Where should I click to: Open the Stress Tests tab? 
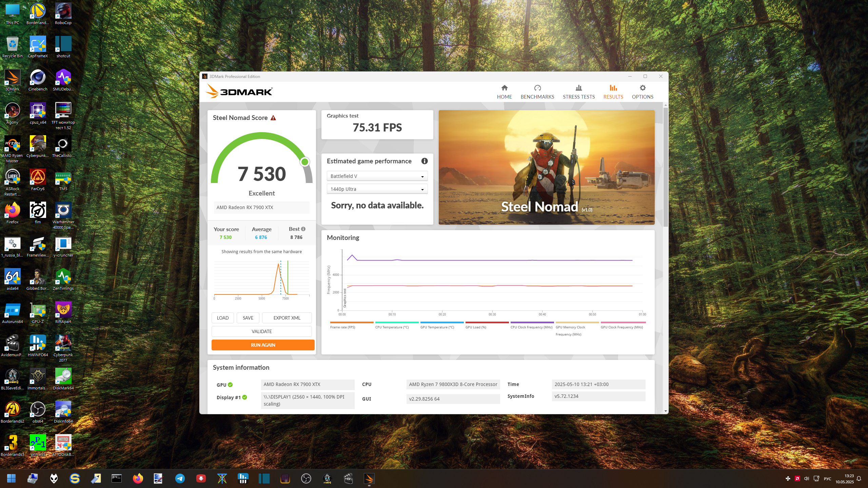tap(578, 92)
